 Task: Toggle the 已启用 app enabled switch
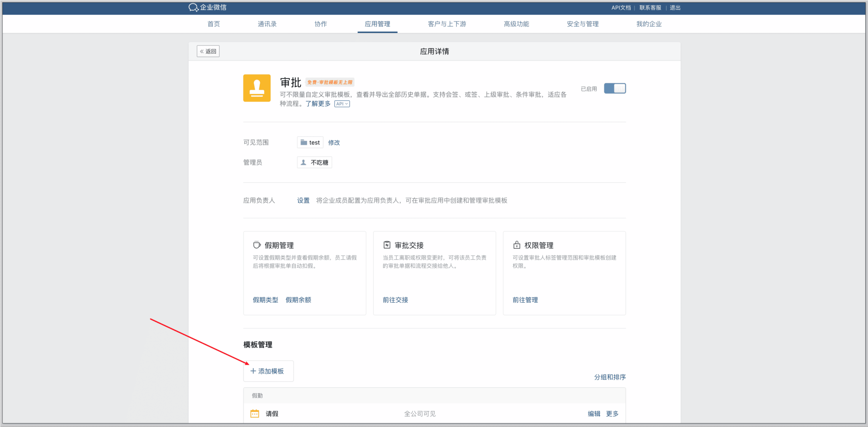[615, 88]
